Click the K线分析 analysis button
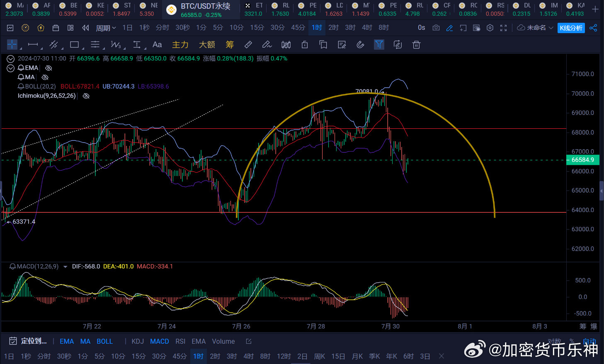Image resolution: width=604 pixels, height=364 pixels. [x=571, y=28]
